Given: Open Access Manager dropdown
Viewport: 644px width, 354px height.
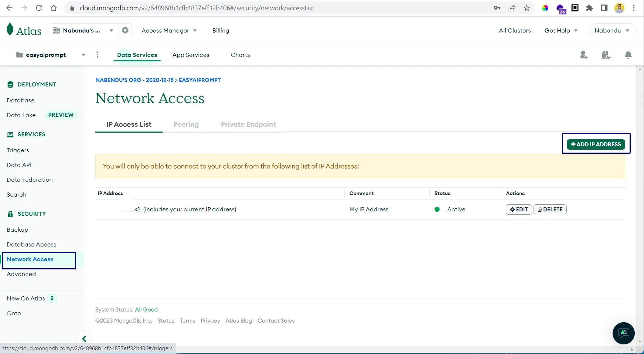Looking at the screenshot, I should [169, 30].
